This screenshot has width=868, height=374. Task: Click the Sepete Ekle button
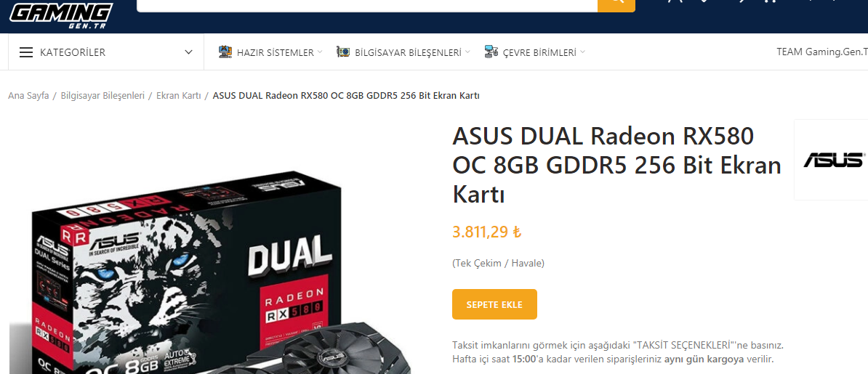tap(494, 304)
